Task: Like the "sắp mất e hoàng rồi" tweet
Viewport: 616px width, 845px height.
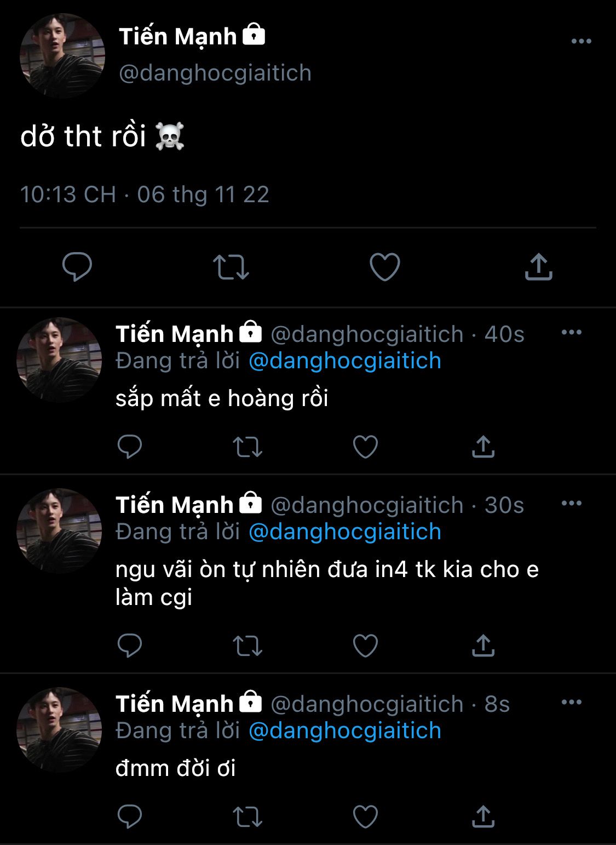Action: tap(365, 447)
